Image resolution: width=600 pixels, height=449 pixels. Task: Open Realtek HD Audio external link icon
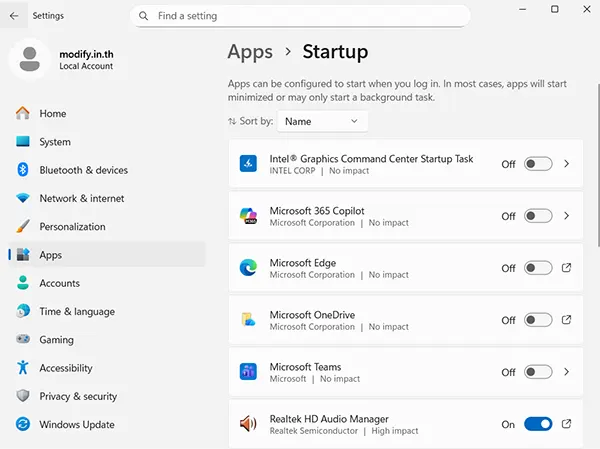[x=566, y=424]
